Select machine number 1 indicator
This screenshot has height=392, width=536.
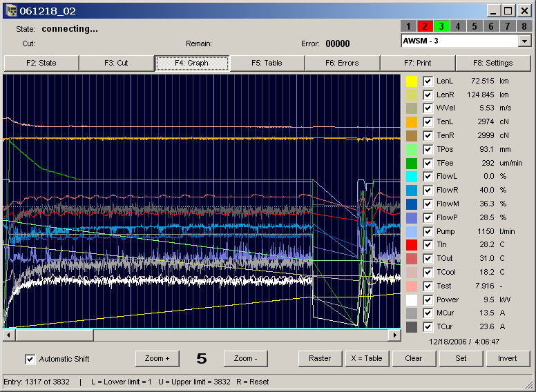pyautogui.click(x=408, y=26)
